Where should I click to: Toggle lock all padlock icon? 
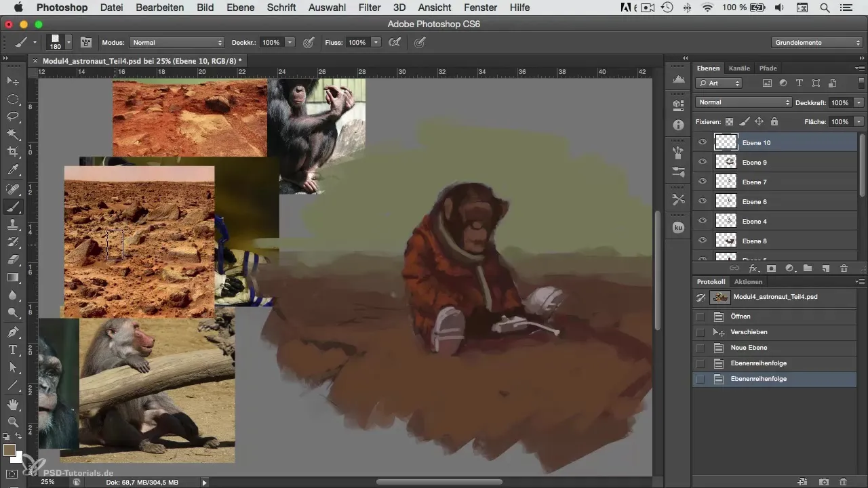pyautogui.click(x=774, y=122)
